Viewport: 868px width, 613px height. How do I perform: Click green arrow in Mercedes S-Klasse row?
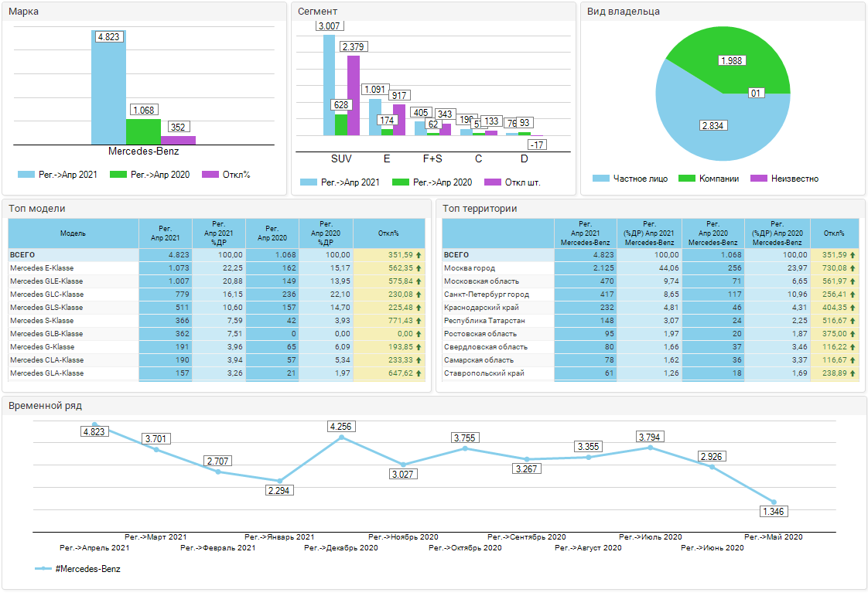[419, 321]
